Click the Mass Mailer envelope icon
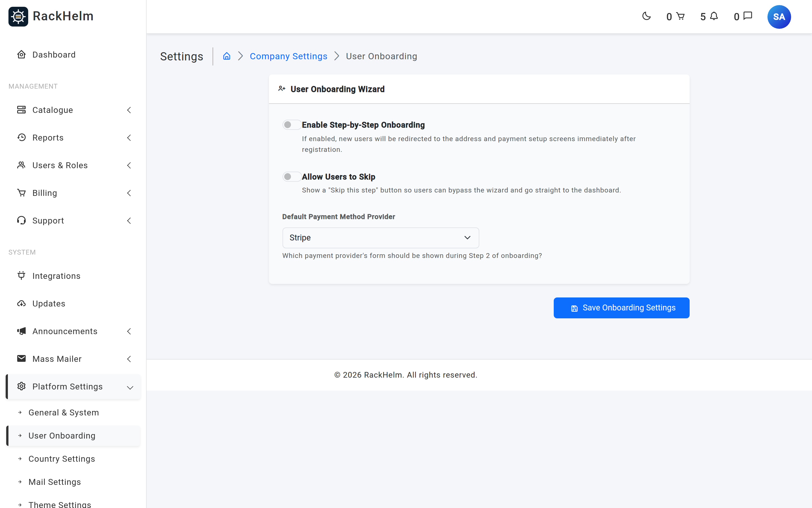Image resolution: width=812 pixels, height=508 pixels. (21, 358)
